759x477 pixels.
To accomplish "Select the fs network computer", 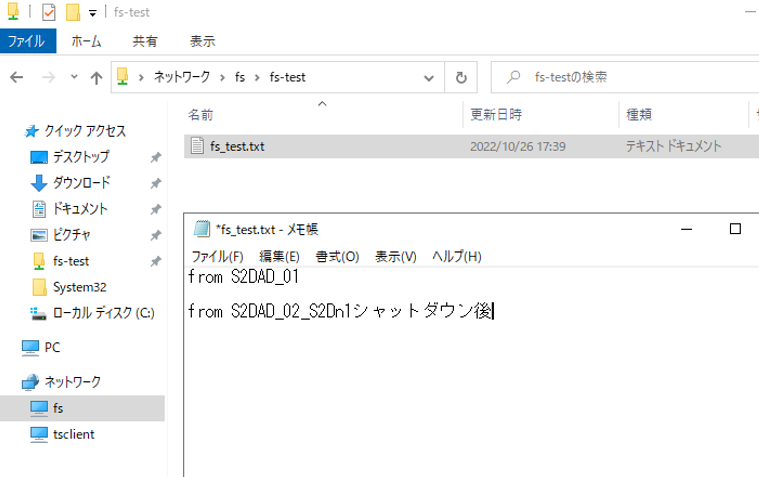I will (x=82, y=408).
